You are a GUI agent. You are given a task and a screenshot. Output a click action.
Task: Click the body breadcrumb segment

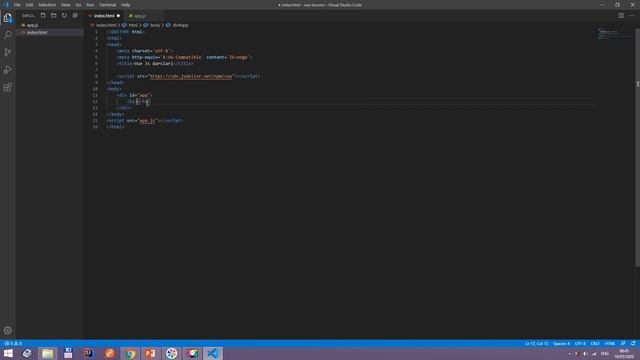155,25
